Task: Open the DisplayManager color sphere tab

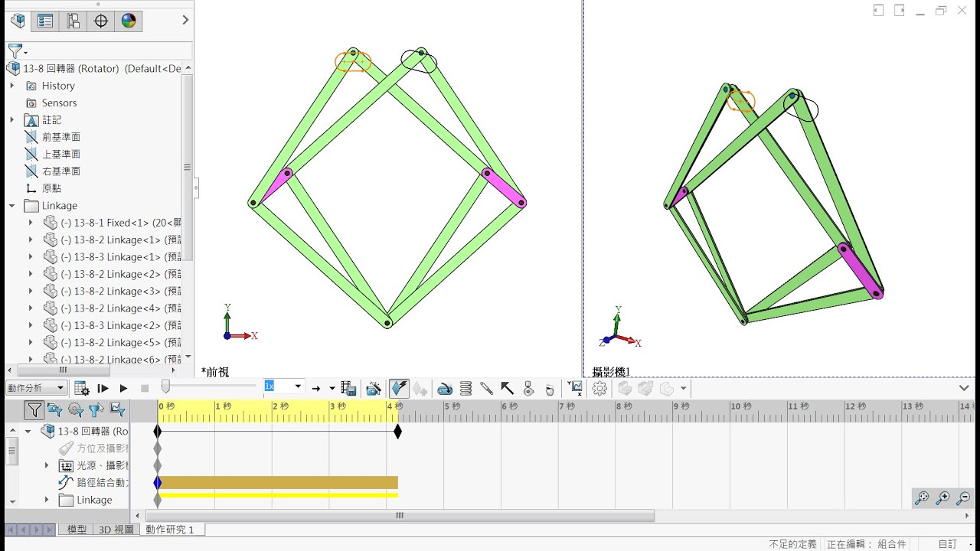Action: click(x=129, y=21)
